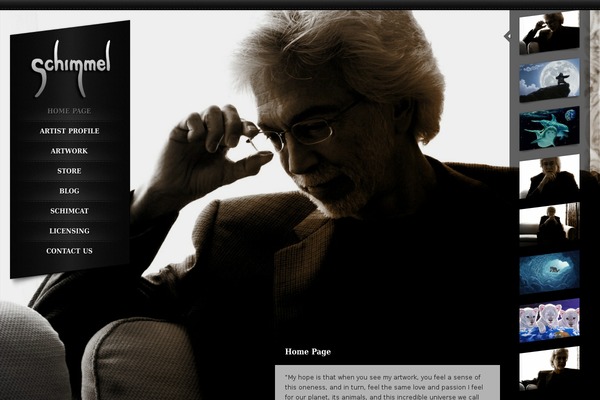Open the Artist Profile menu item

[x=69, y=131]
